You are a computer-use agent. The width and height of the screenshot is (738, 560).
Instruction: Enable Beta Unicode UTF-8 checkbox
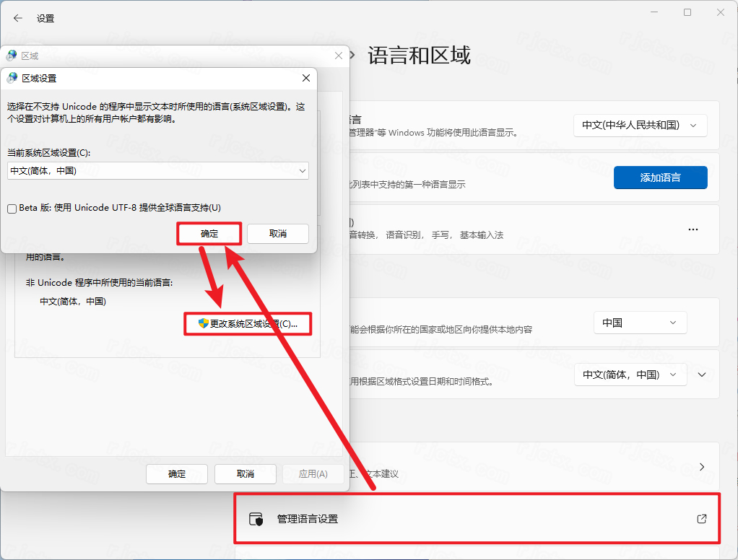click(12, 209)
